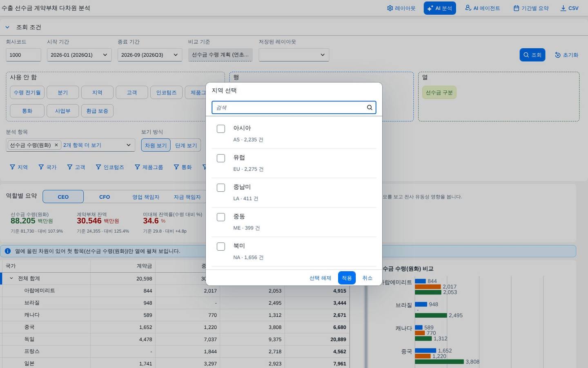The image size is (588, 368).
Task: Click the 조회 search button
Action: click(532, 55)
